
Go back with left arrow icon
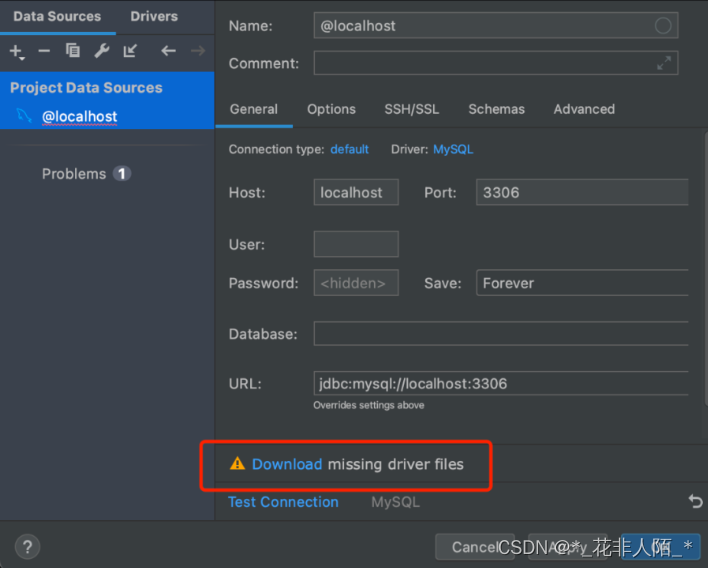coord(168,51)
